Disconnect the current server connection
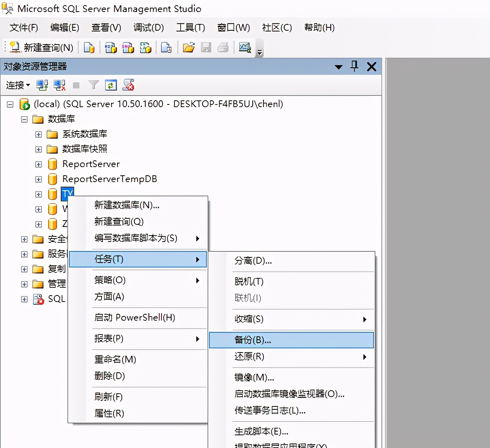Image resolution: width=490 pixels, height=448 pixels. click(59, 85)
